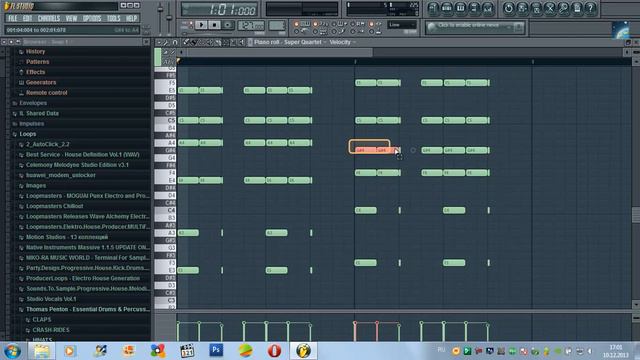This screenshot has width=640, height=360.
Task: Open the HELP menu
Action: (x=131, y=18)
